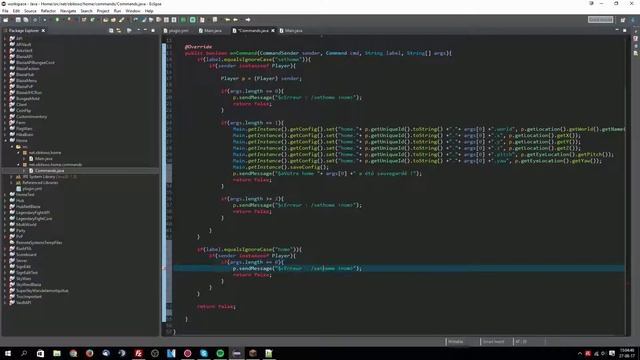The width and height of the screenshot is (640, 360).
Task: Open FileZilla from the taskbar
Action: (138, 353)
